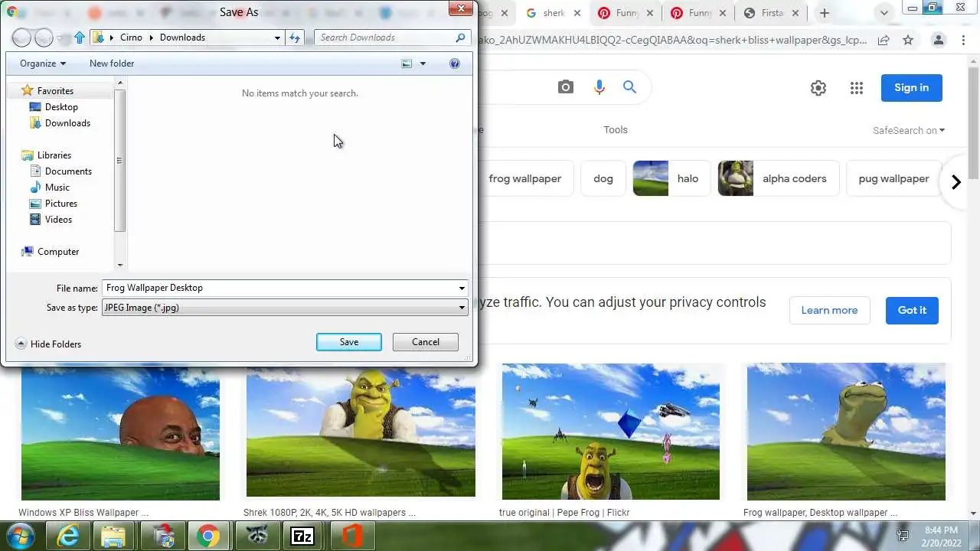Select the dog suggestion chip
This screenshot has width=980, height=551.
(603, 178)
